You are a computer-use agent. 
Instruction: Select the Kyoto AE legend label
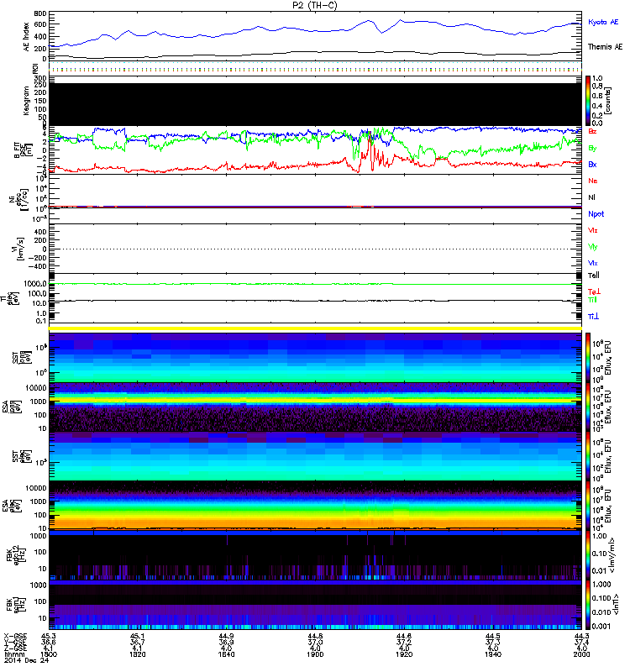point(603,22)
